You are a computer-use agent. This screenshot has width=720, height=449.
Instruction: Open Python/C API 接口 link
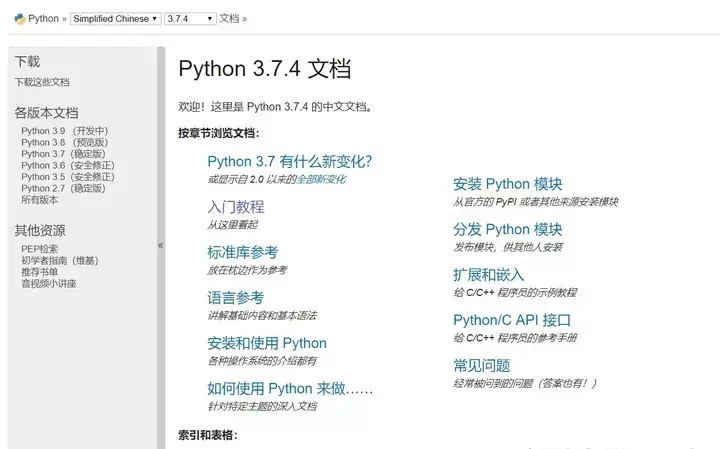click(x=512, y=320)
